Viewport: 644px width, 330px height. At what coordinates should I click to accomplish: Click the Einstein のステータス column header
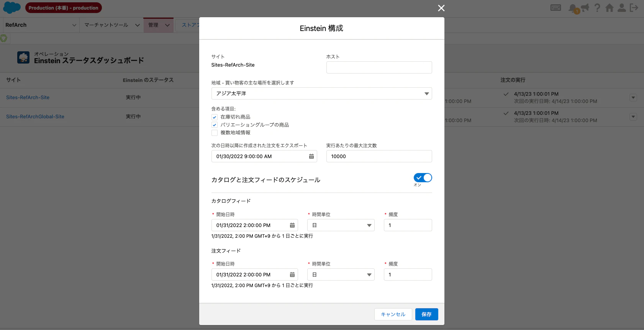(148, 80)
